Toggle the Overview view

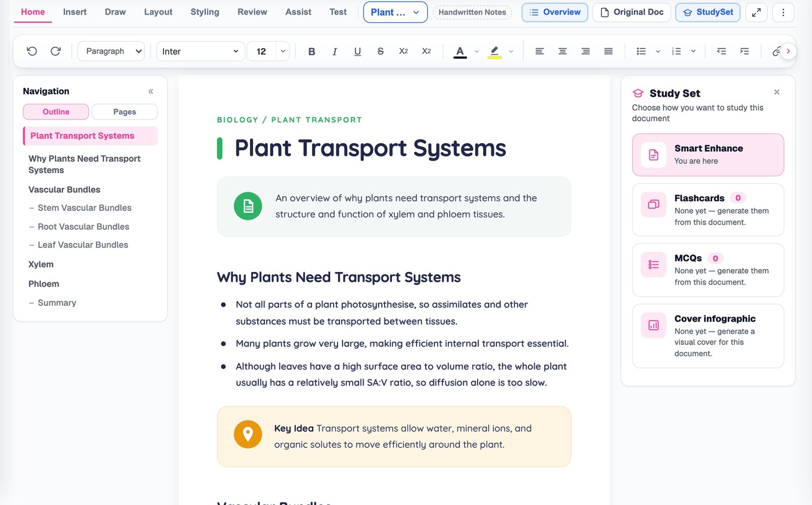point(555,12)
